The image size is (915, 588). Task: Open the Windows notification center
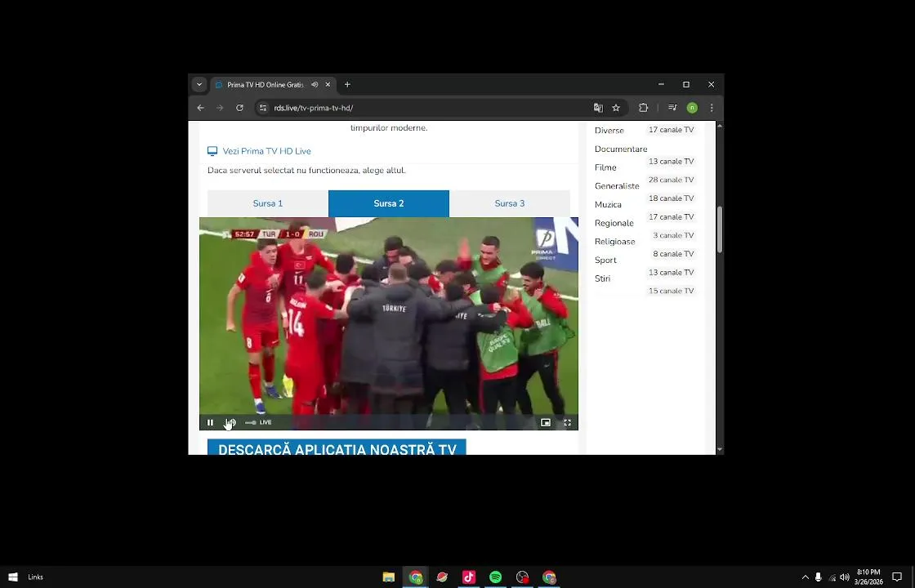point(897,577)
